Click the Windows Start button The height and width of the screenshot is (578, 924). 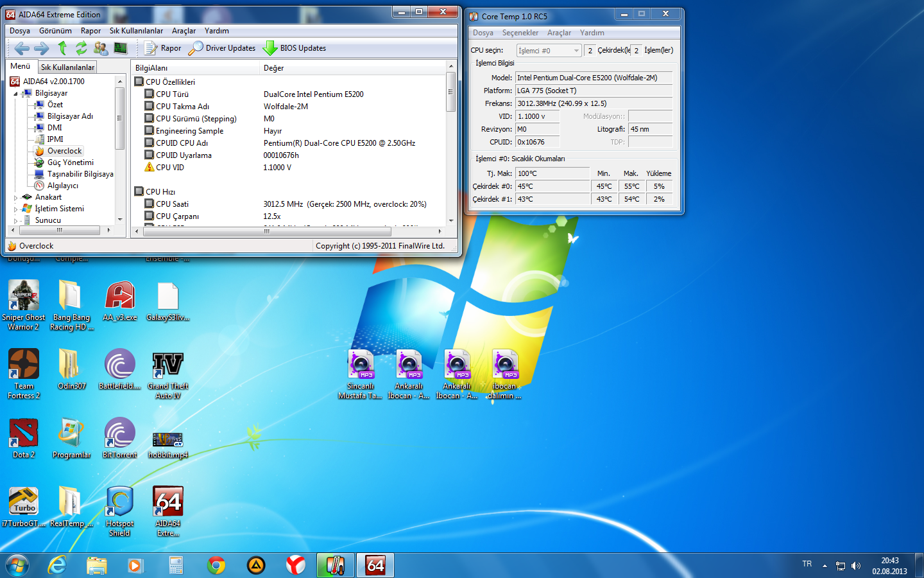[x=17, y=566]
